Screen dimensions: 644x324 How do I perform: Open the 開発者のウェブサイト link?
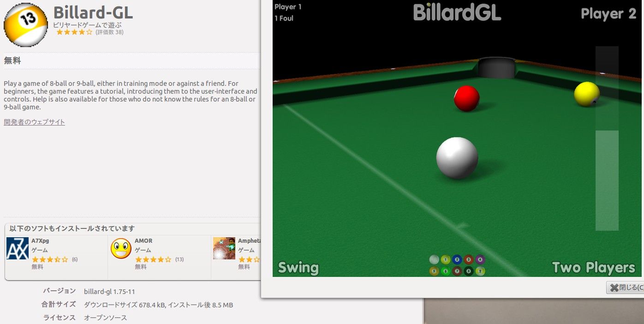coord(35,122)
